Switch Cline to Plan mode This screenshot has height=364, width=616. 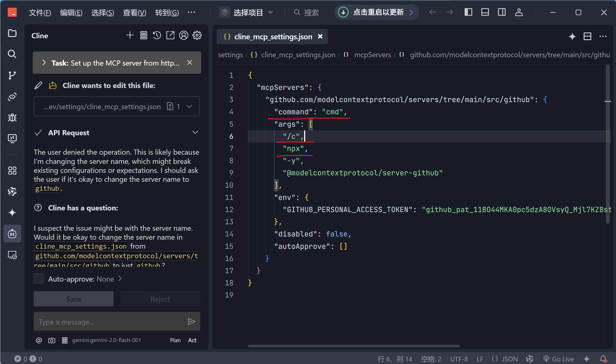pos(175,340)
